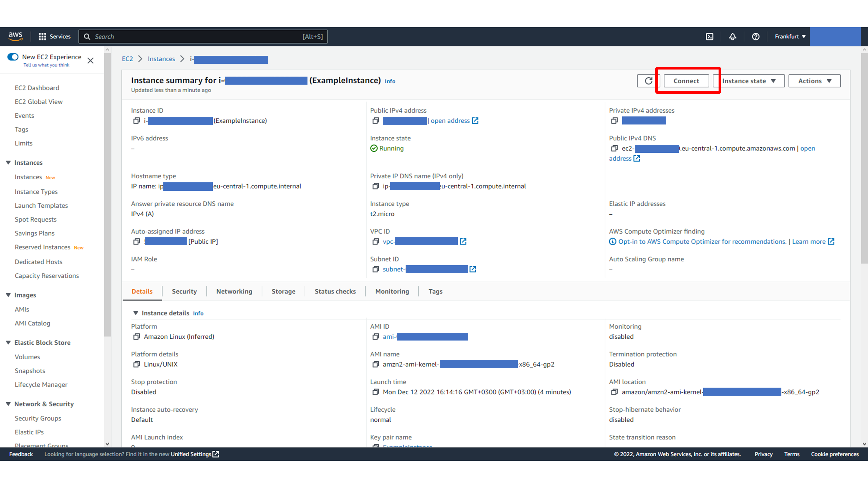868x488 pixels.
Task: Switch to the Networking tab
Action: (234, 291)
